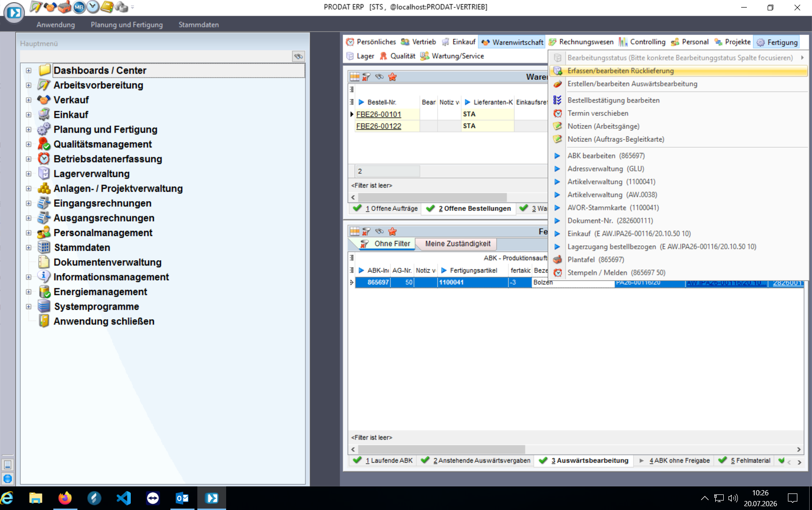The image size is (812, 510).
Task: Switch to the Persönliches tab
Action: click(x=371, y=42)
